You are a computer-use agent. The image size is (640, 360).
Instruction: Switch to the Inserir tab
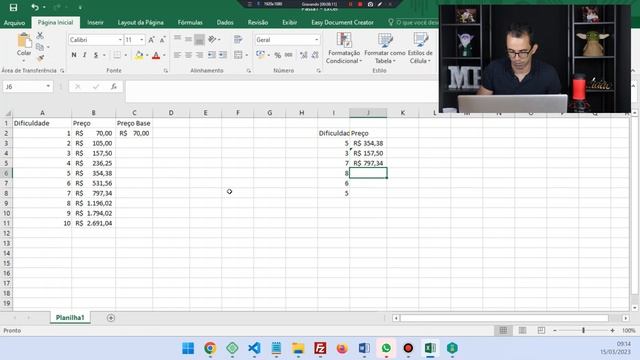pos(96,22)
